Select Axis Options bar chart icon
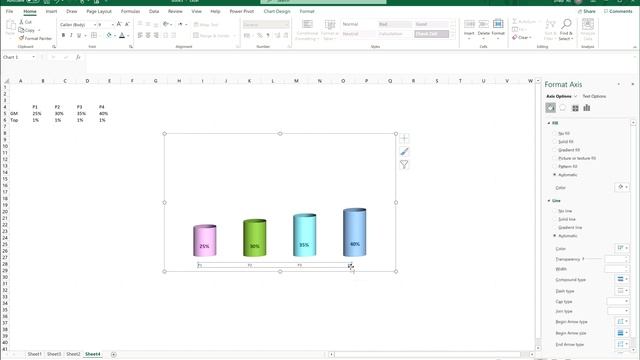This screenshot has height=360, width=640. [x=587, y=108]
